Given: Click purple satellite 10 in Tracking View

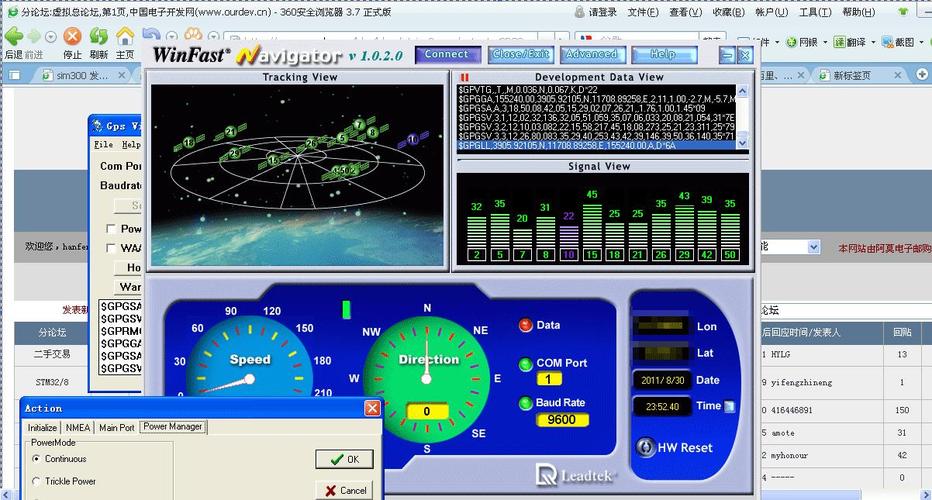Looking at the screenshot, I should coord(413,140).
